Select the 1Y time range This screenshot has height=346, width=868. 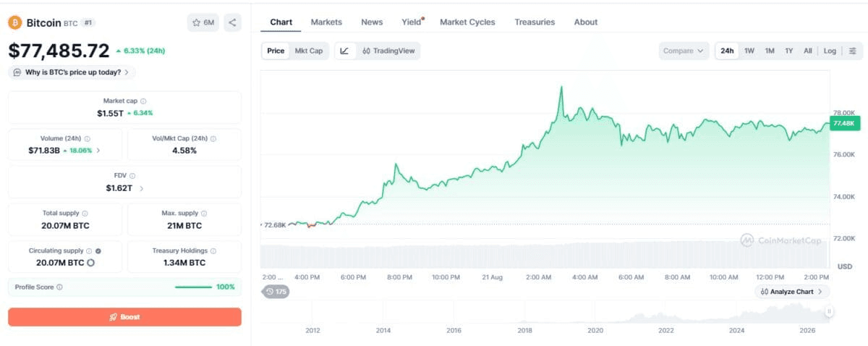pyautogui.click(x=789, y=51)
